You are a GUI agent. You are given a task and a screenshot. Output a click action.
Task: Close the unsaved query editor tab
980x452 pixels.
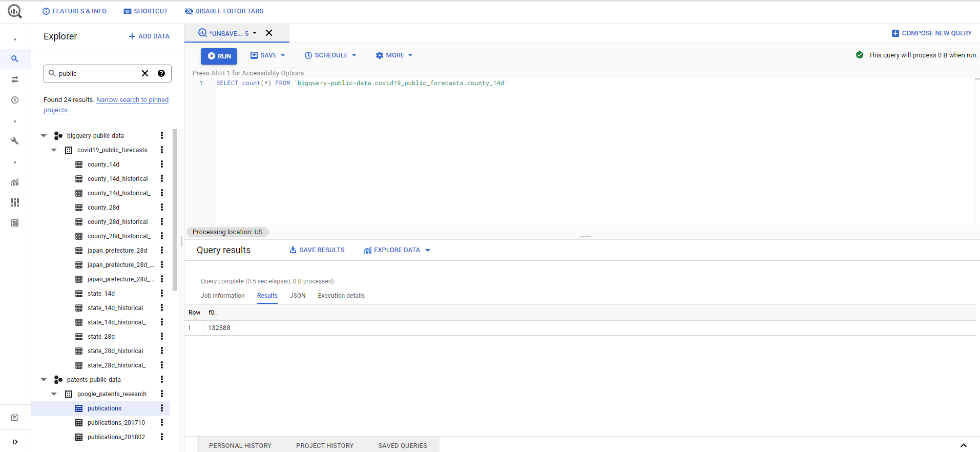(269, 33)
